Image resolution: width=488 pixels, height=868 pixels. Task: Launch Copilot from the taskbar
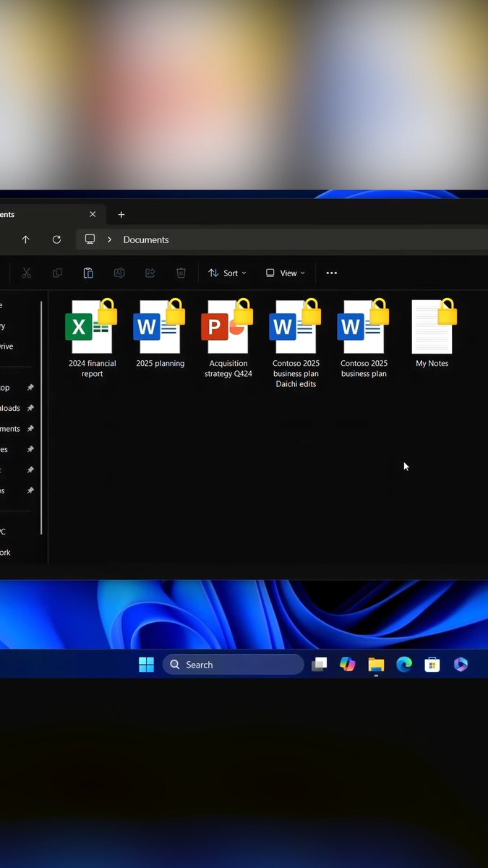tap(348, 665)
